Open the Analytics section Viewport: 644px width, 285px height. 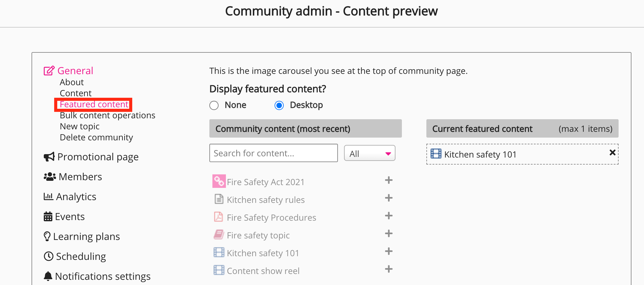[x=76, y=197]
